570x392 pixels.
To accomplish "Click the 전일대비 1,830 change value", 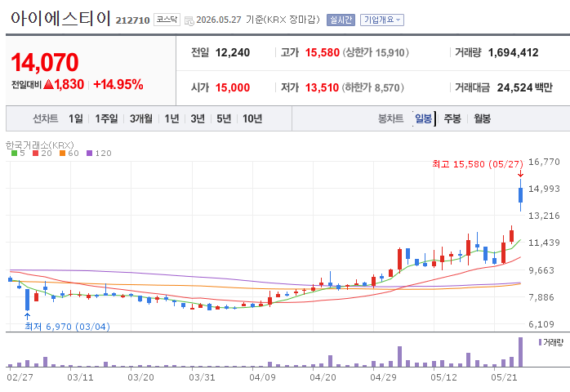I will coord(64,84).
